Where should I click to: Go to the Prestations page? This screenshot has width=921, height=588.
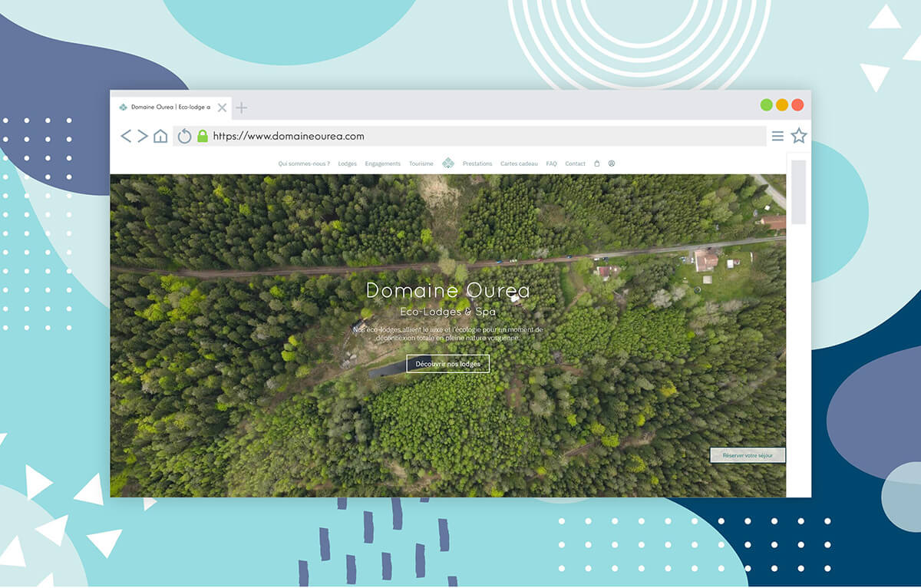tap(477, 164)
